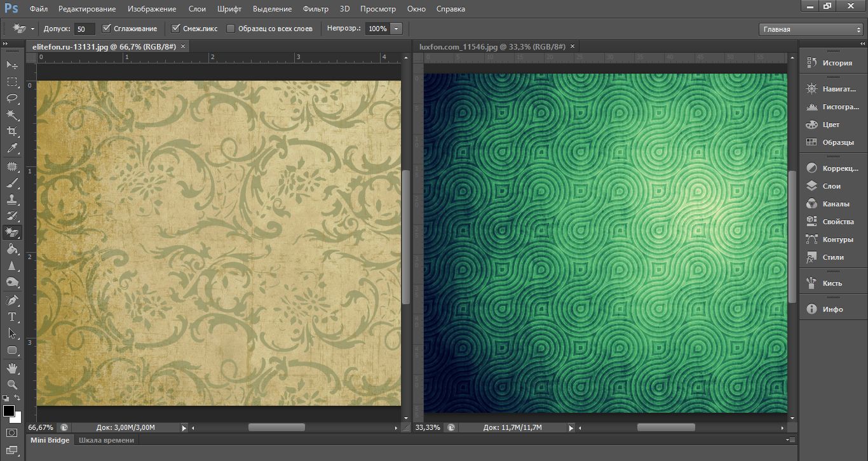Select the Clone Stamp tool
The height and width of the screenshot is (461, 868).
tap(12, 199)
